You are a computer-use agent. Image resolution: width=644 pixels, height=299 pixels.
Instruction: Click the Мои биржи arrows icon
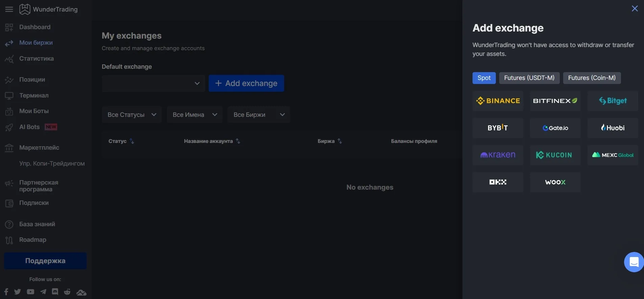coord(9,43)
